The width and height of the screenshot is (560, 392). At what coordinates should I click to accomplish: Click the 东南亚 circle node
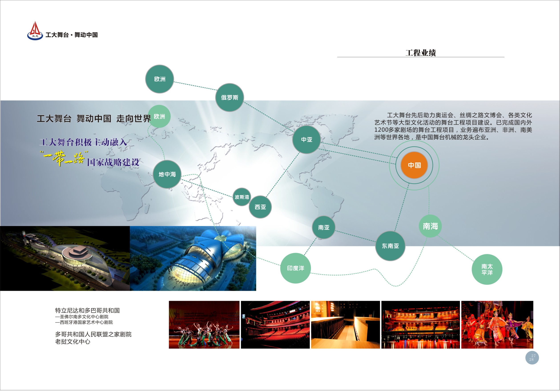[390, 246]
